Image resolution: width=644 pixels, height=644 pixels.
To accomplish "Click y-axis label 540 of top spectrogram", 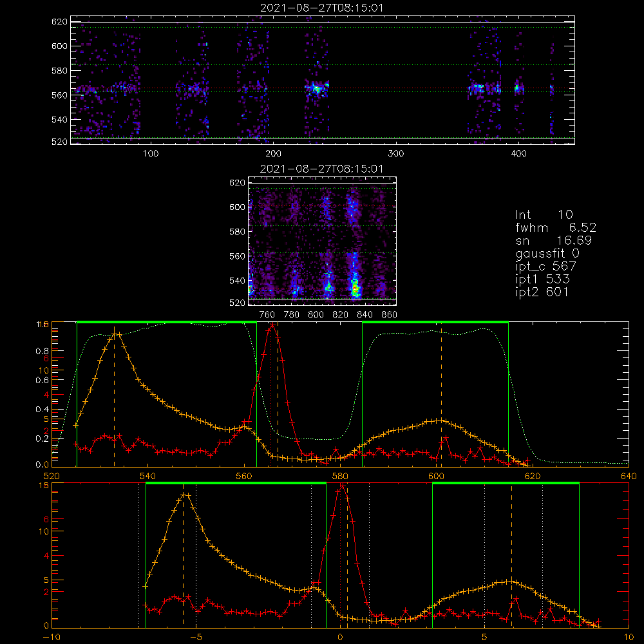I will point(59,120).
